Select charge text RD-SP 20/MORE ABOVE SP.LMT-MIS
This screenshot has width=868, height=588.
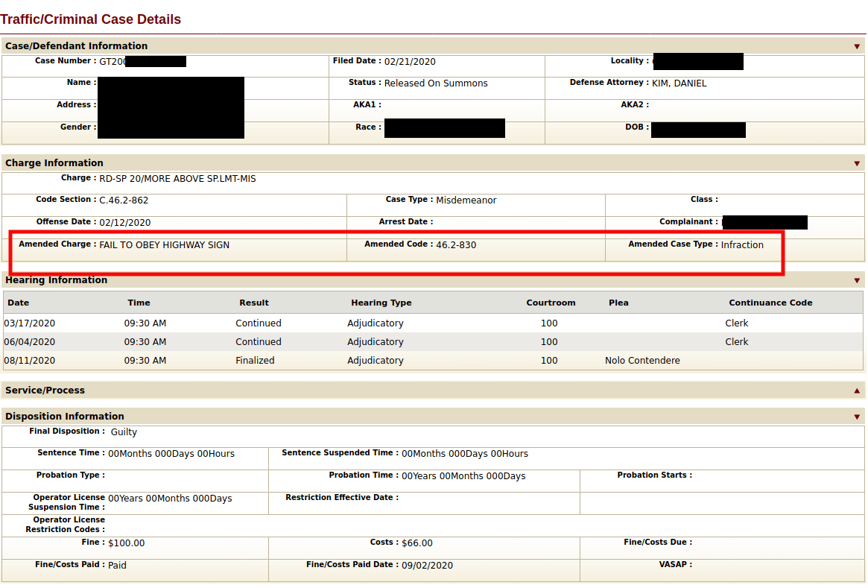coord(177,179)
